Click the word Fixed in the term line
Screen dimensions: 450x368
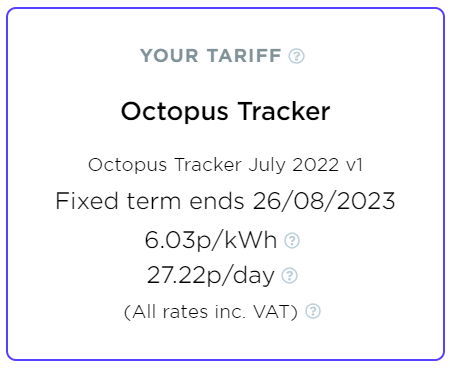click(x=87, y=201)
